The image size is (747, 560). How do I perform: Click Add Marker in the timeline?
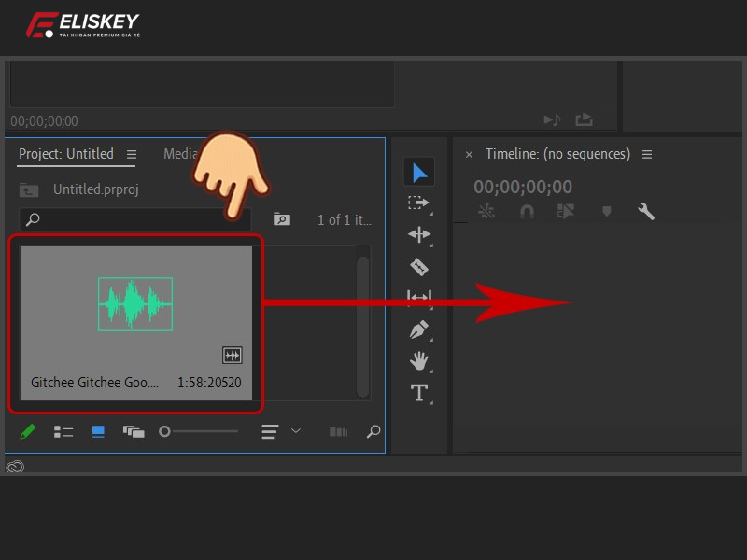(606, 211)
